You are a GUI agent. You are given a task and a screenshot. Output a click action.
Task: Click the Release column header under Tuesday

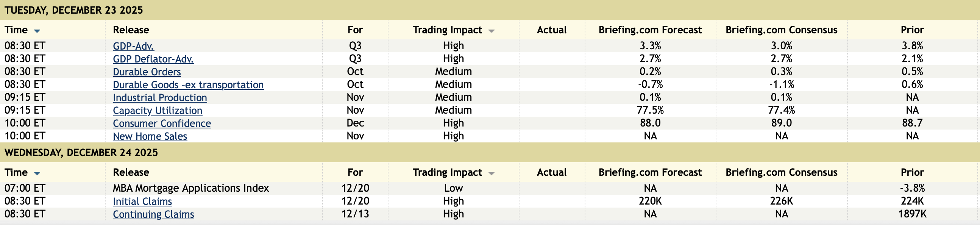tap(131, 30)
